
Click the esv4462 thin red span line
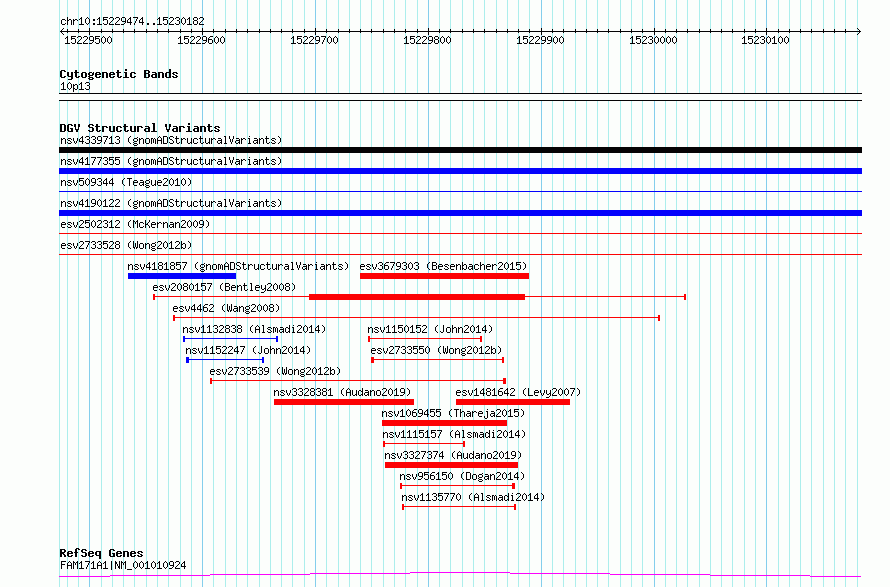[416, 318]
